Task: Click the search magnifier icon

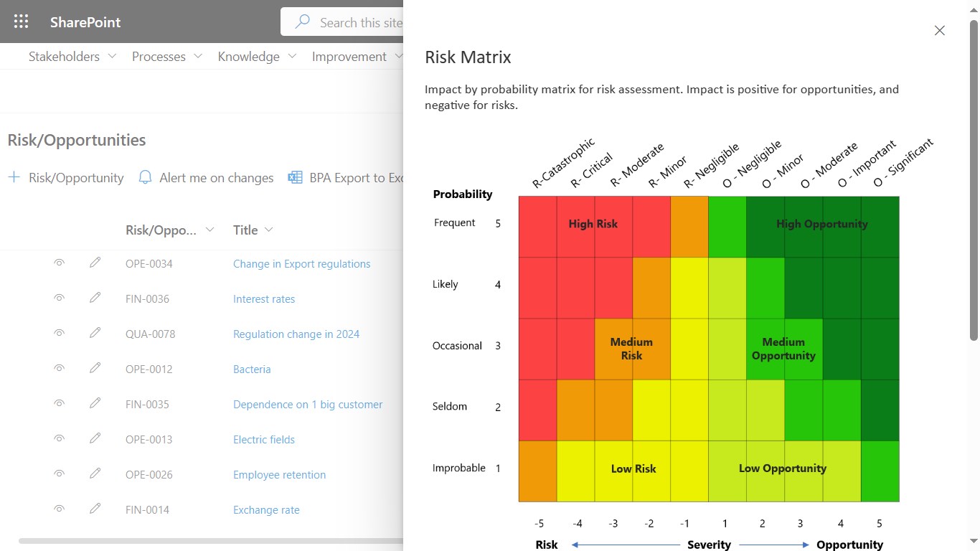Action: pos(303,22)
